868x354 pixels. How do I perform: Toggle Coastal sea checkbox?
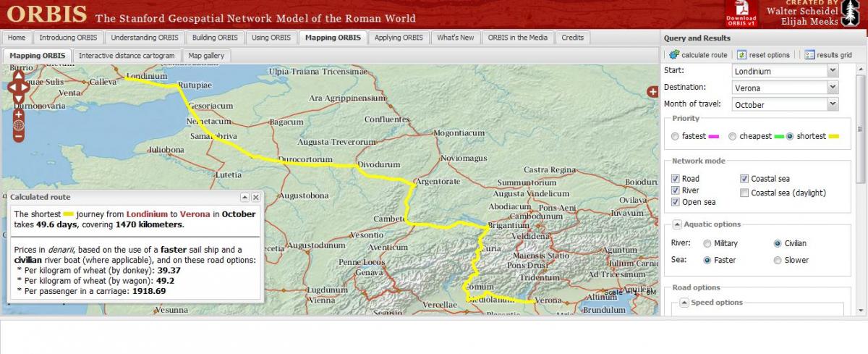(x=744, y=179)
